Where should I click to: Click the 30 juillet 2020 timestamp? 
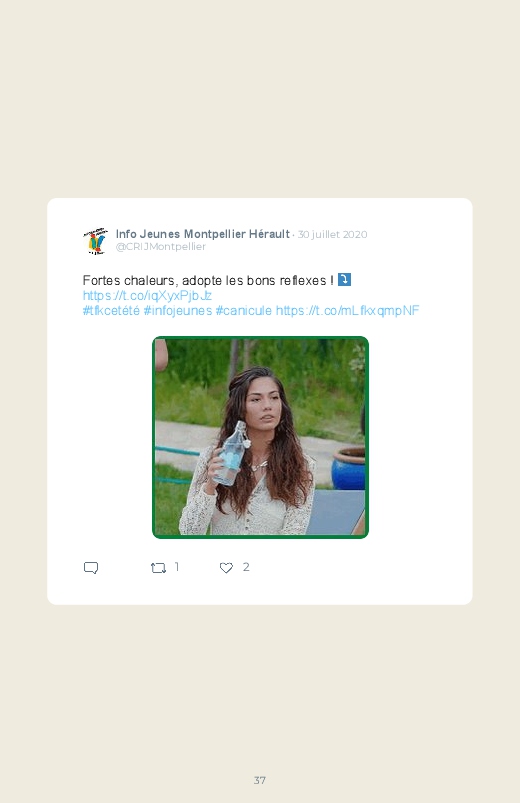tap(332, 235)
